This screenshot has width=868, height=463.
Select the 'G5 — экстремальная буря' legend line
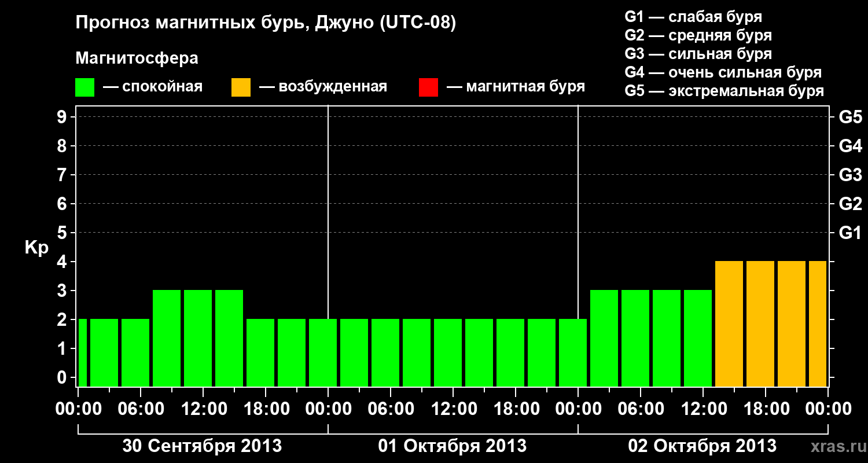pos(724,91)
